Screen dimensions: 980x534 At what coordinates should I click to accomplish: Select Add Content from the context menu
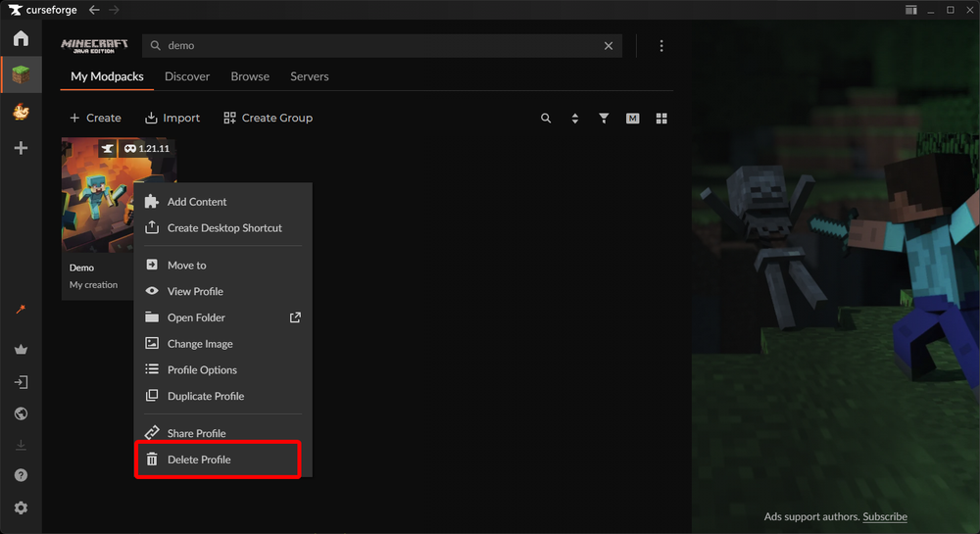point(222,202)
